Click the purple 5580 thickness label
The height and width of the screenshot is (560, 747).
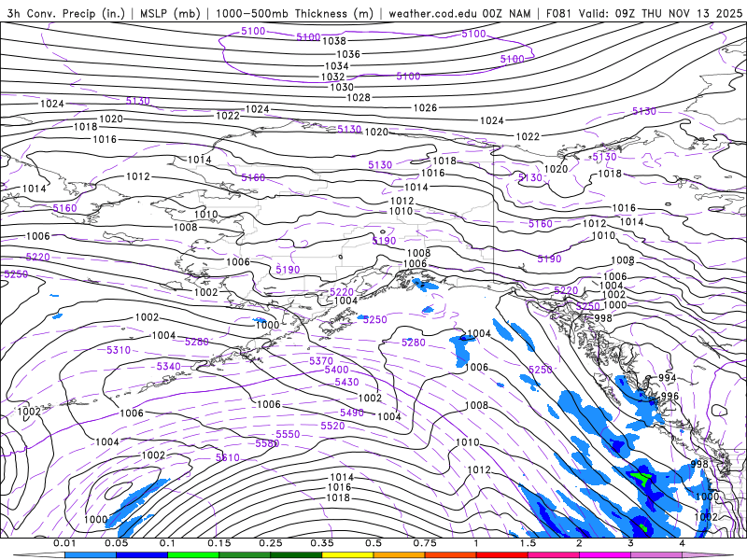pos(267,444)
